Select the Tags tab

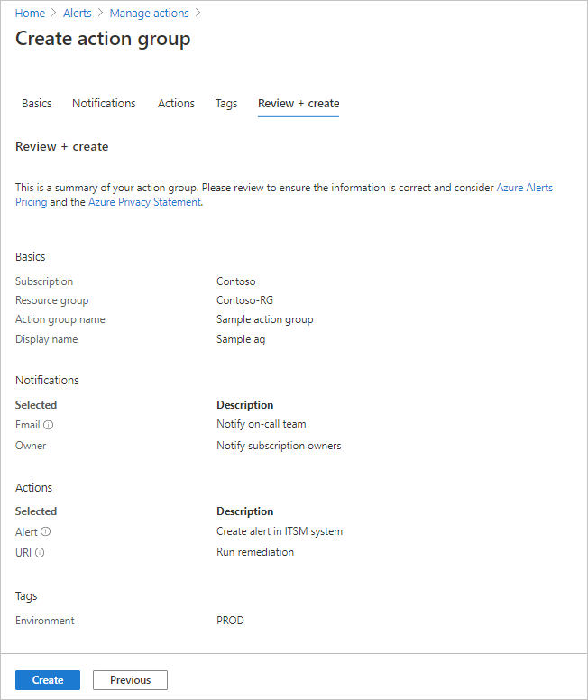point(226,104)
